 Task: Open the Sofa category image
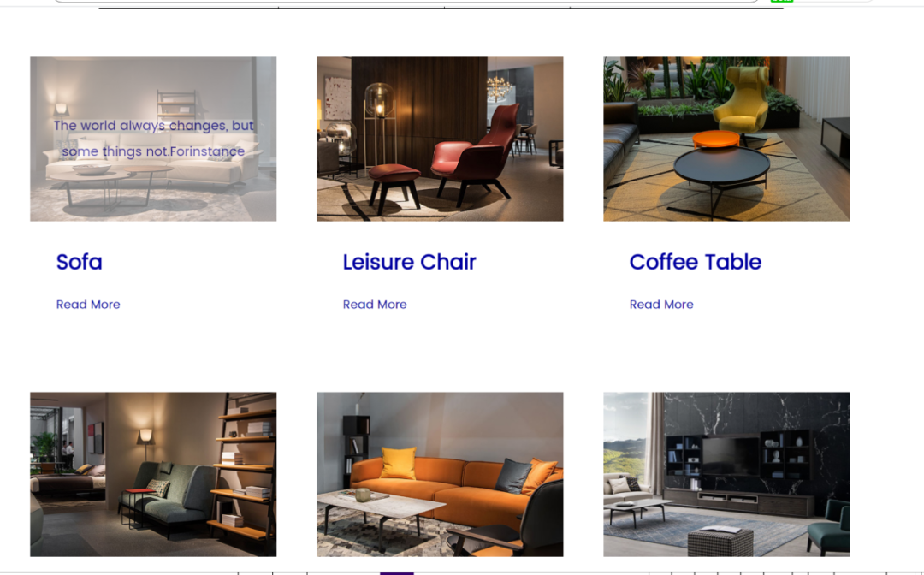coord(153,139)
